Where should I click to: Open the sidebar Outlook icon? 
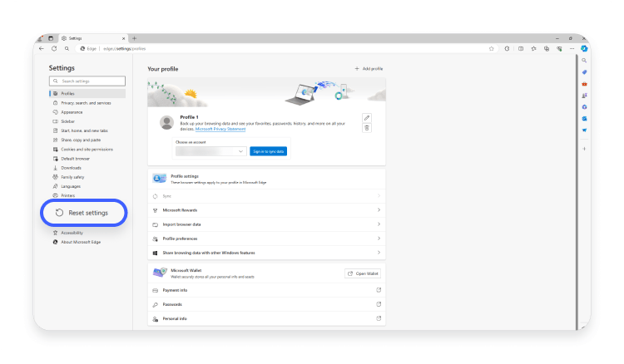point(584,118)
